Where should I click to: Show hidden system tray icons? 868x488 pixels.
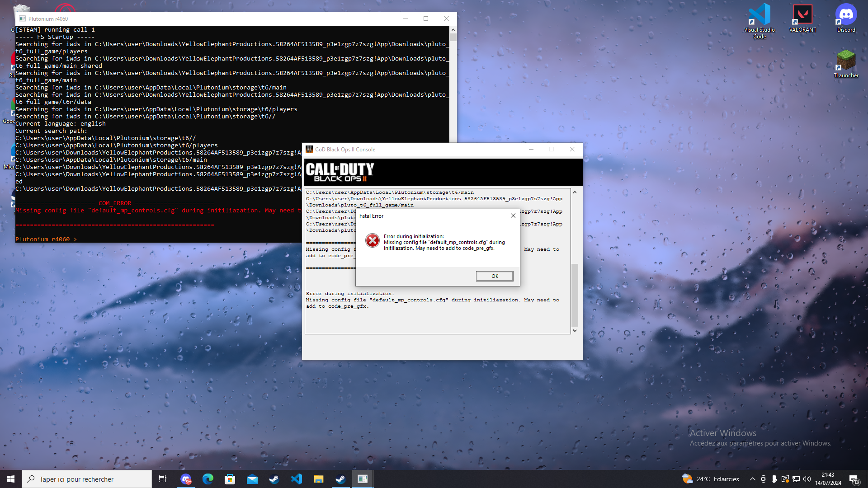(x=752, y=479)
